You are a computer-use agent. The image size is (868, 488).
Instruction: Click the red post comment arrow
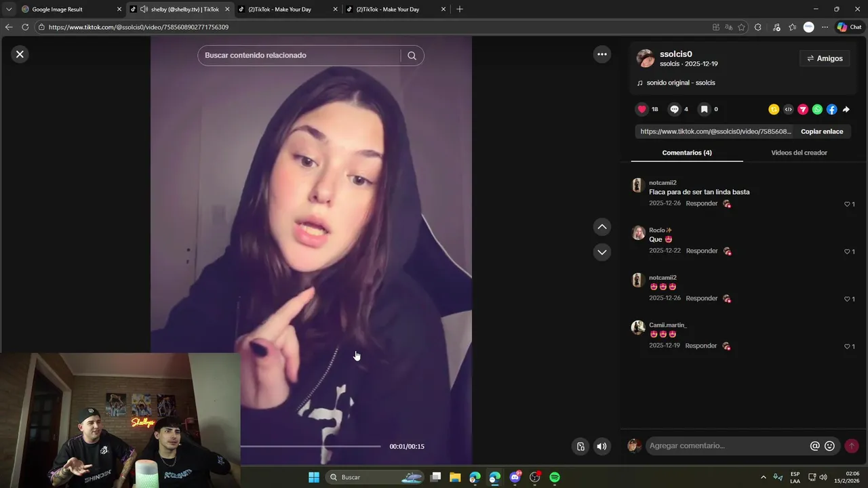coord(852,446)
